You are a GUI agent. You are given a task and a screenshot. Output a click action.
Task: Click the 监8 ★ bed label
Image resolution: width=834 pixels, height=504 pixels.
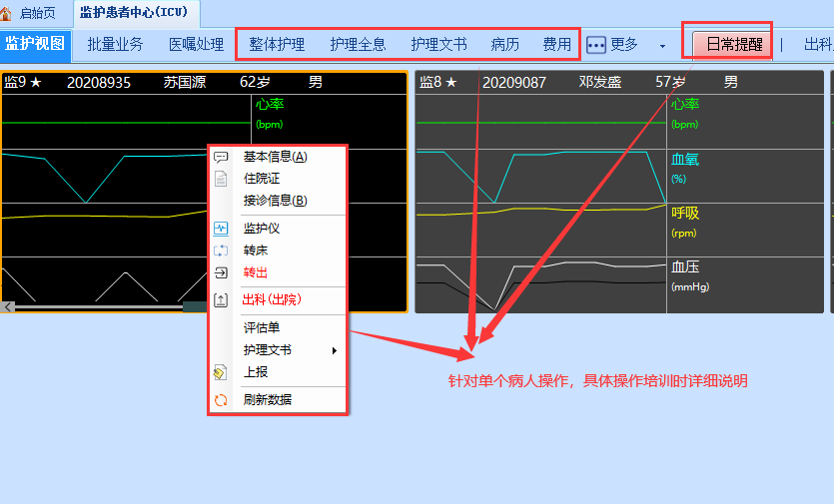click(x=437, y=83)
